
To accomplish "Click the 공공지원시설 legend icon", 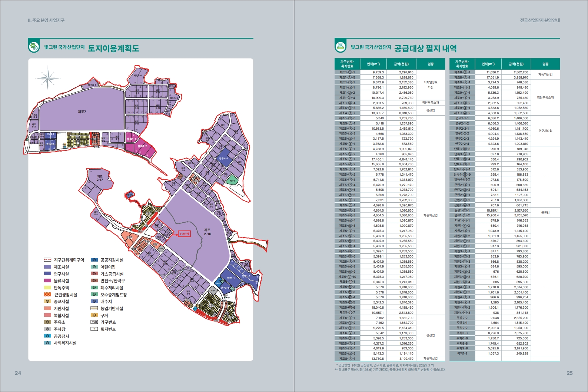I will click(x=94, y=260).
